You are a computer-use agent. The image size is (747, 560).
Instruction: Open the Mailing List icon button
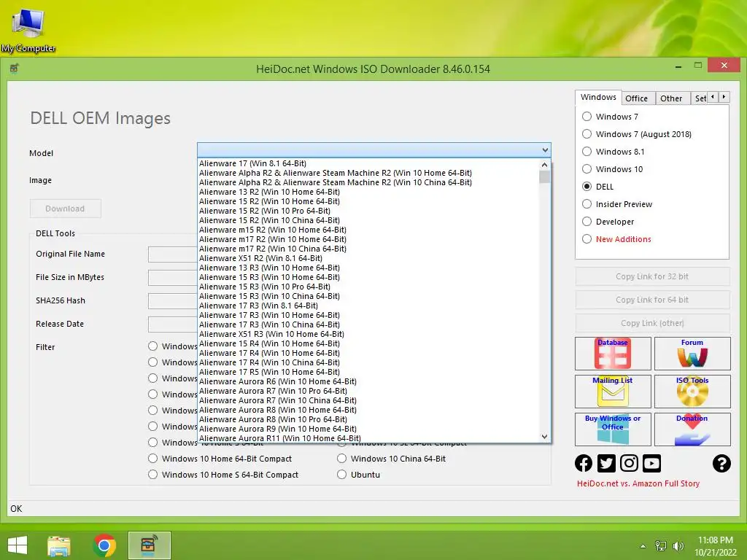click(x=613, y=392)
